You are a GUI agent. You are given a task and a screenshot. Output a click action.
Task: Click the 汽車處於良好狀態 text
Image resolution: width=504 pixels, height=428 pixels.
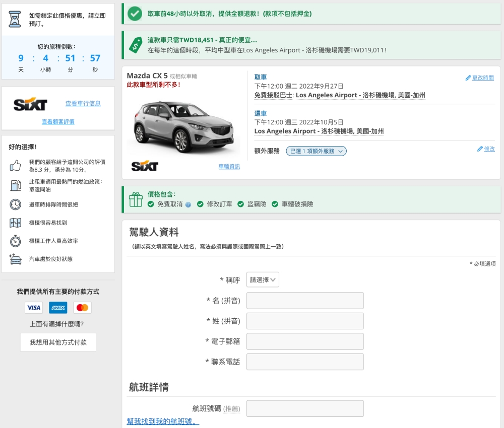click(51, 259)
